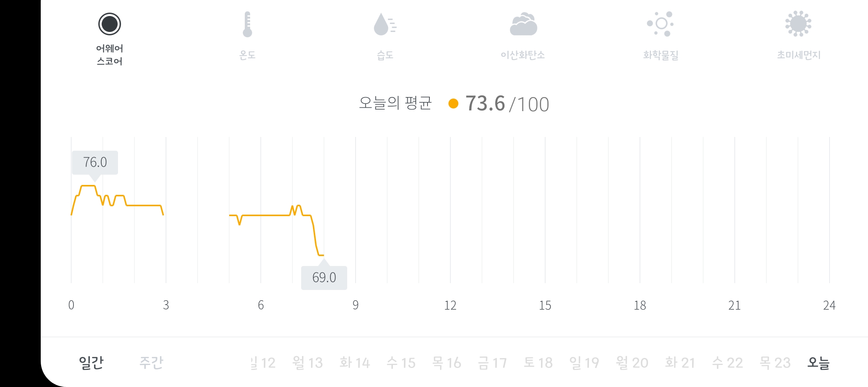The width and height of the screenshot is (868, 387).
Task: Select 오늘 in the date strip
Action: click(x=819, y=363)
